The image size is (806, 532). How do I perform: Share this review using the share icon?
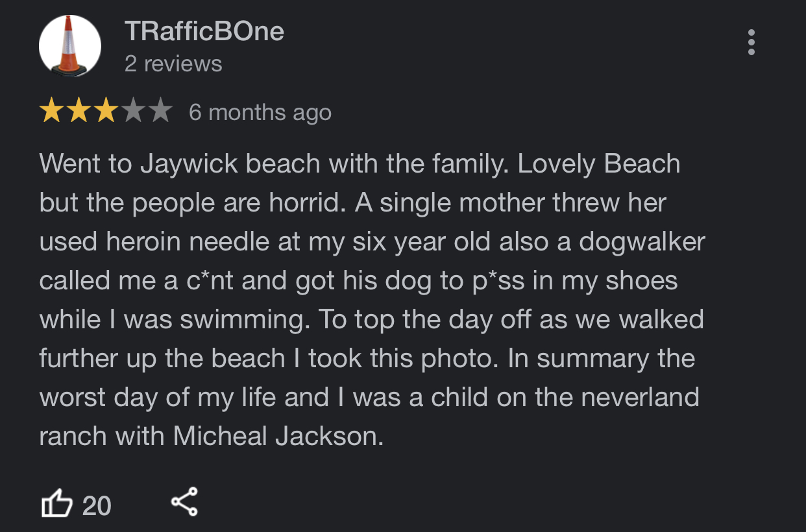click(x=184, y=502)
